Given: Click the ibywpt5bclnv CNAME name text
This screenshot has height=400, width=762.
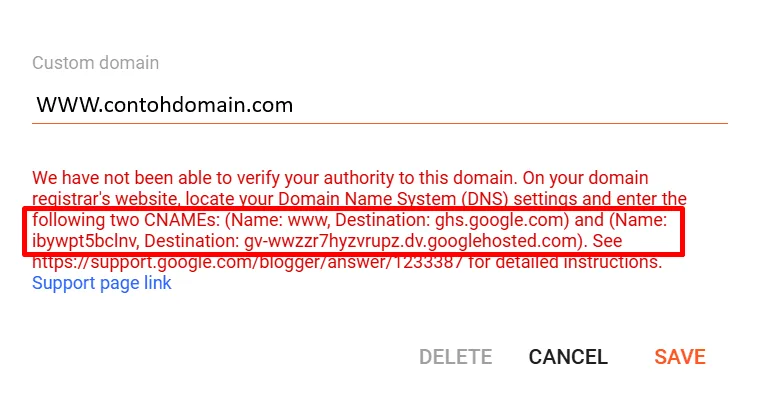Looking at the screenshot, I should point(74,241).
